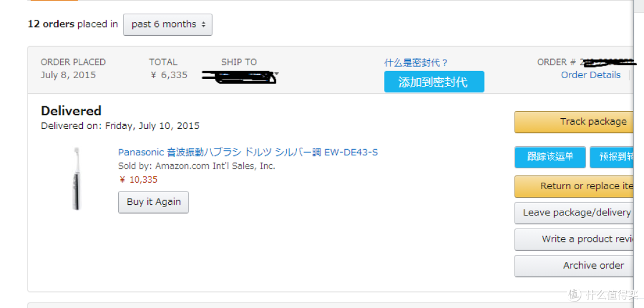This screenshot has height=308, width=644.
Task: Expand the Ship To recipient arrow
Action: [x=277, y=75]
